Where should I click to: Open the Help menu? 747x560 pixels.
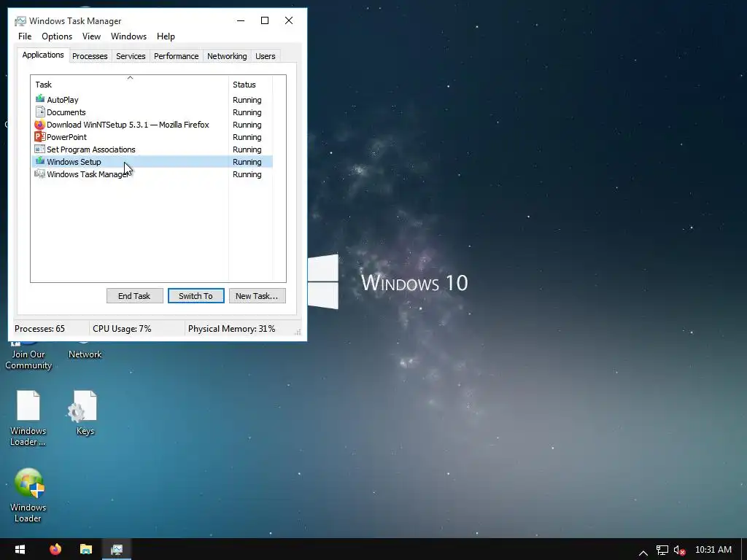click(166, 36)
